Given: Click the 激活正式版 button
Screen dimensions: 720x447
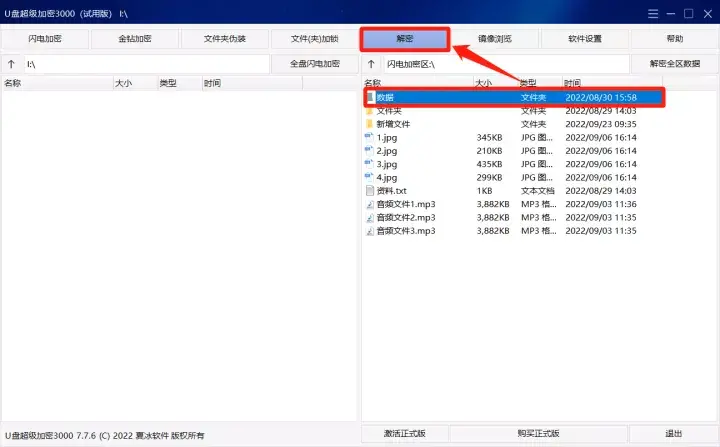Looking at the screenshot, I should [x=405, y=433].
